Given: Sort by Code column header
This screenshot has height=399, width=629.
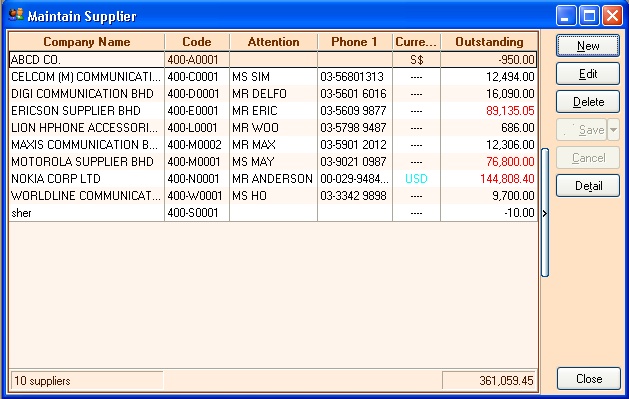Looking at the screenshot, I should coord(197,42).
